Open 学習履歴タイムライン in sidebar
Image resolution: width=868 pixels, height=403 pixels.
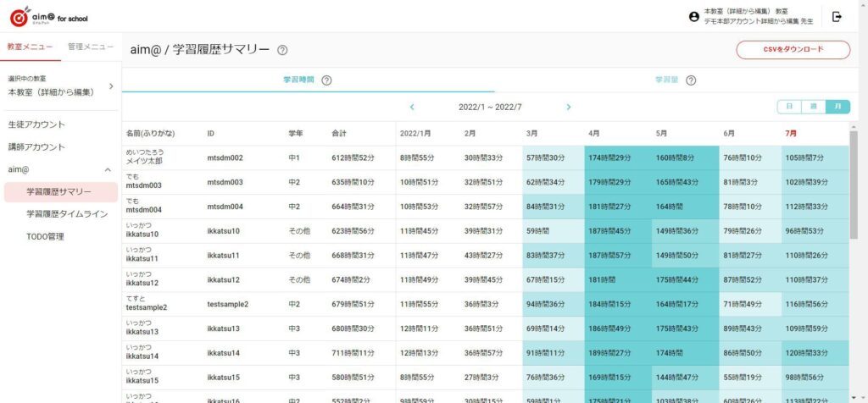[x=67, y=214]
